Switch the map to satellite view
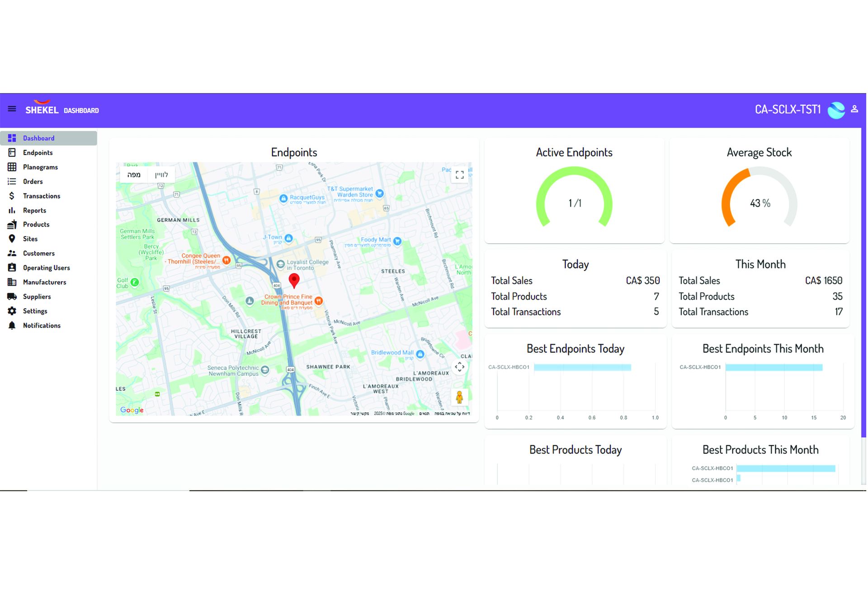Screen dimensions: 868x614 161,175
